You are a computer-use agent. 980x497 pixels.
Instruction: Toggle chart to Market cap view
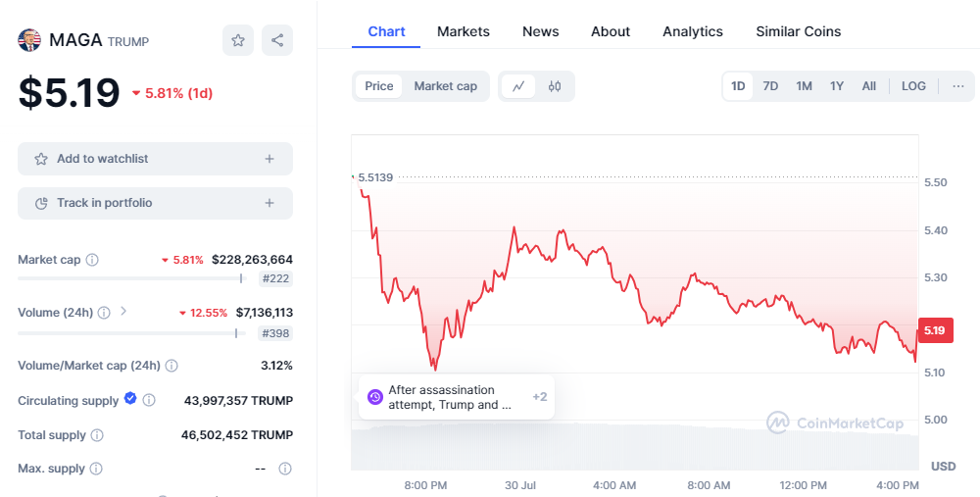[x=445, y=86]
